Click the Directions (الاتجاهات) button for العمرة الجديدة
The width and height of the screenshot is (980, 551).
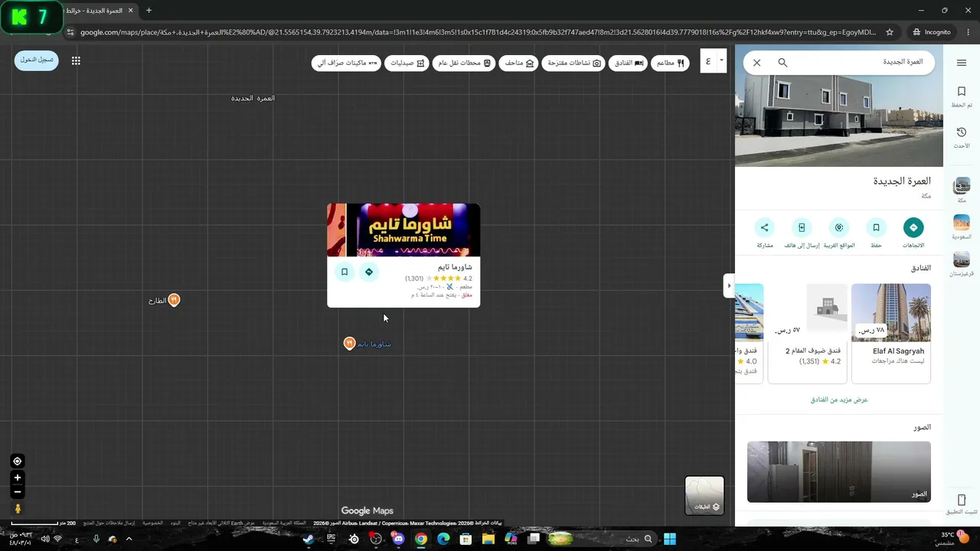[x=913, y=234]
